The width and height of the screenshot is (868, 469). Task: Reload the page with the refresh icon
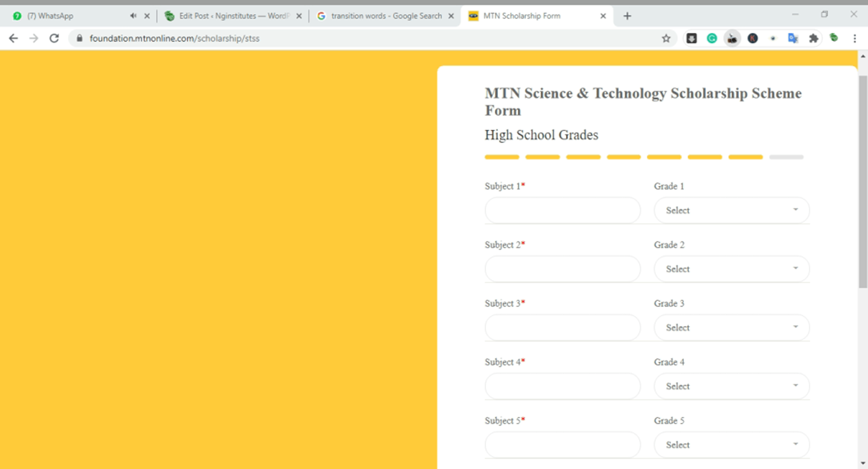(54, 38)
